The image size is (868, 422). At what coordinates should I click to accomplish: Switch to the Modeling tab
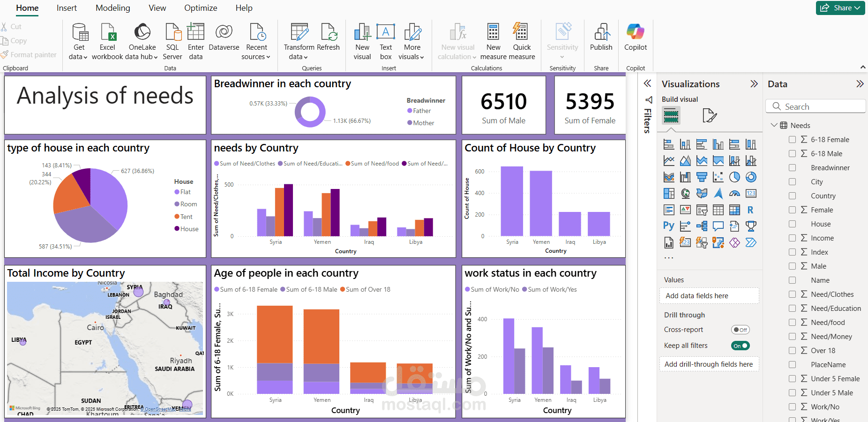113,8
